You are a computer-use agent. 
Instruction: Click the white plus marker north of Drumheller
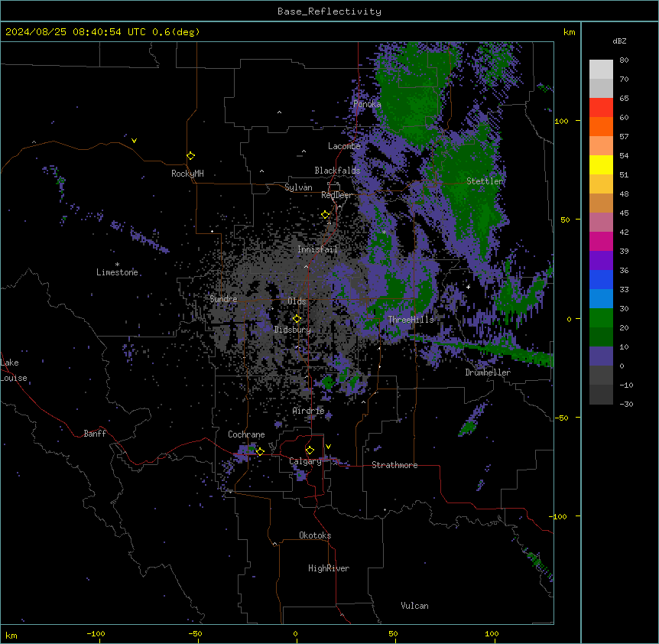[468, 287]
